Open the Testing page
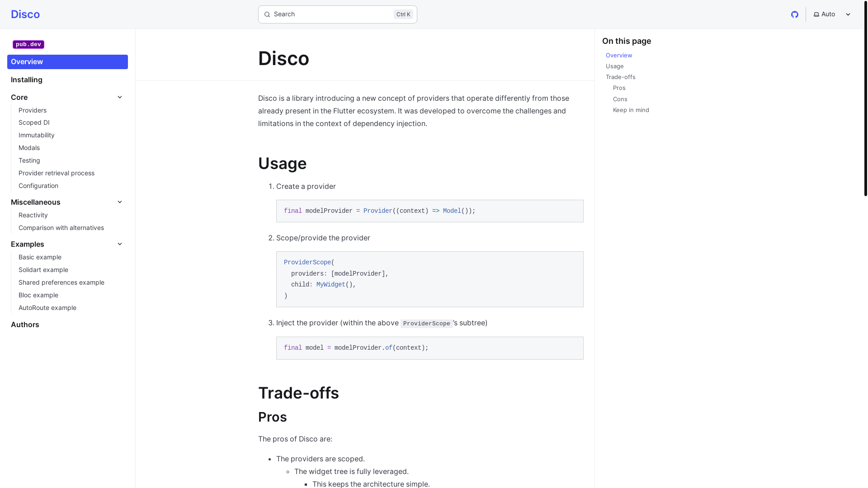 click(x=29, y=160)
